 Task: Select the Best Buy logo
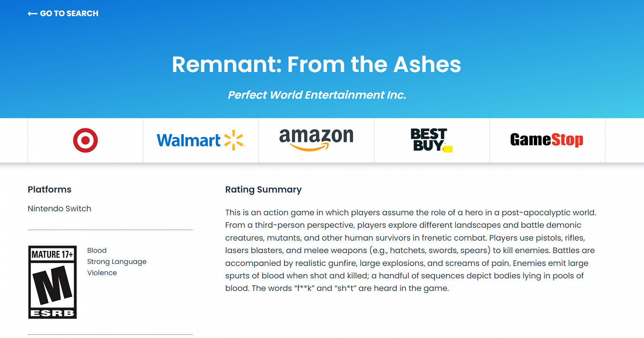coord(429,139)
